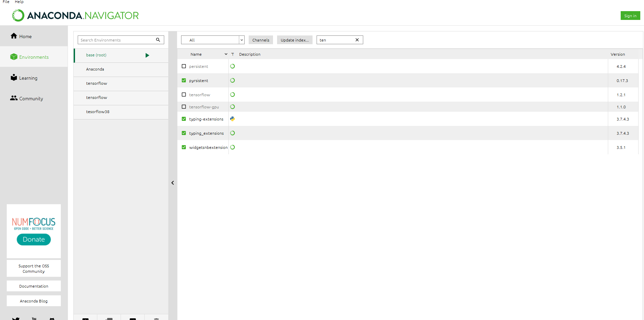Open the Anaconda Blog link
Image resolution: width=644 pixels, height=320 pixels.
click(34, 301)
